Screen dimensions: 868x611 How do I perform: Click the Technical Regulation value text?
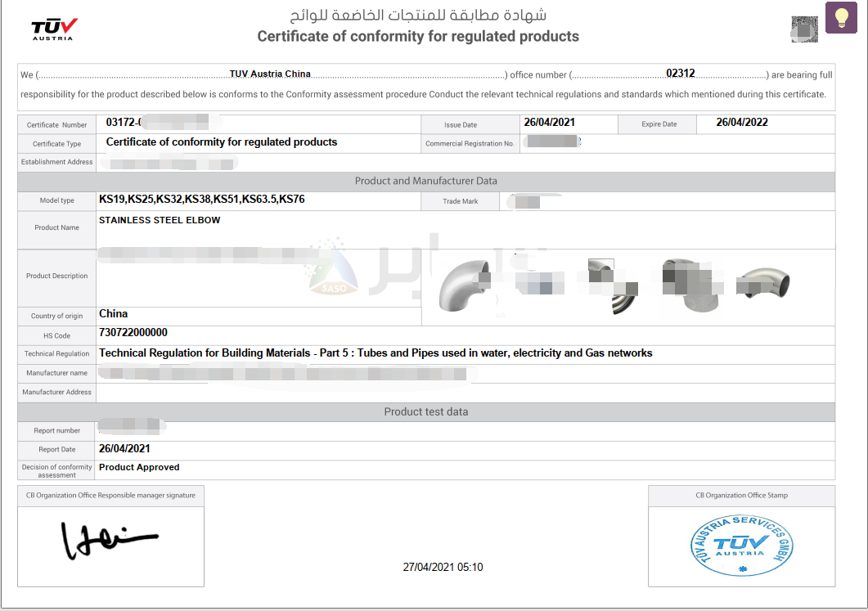pos(376,353)
